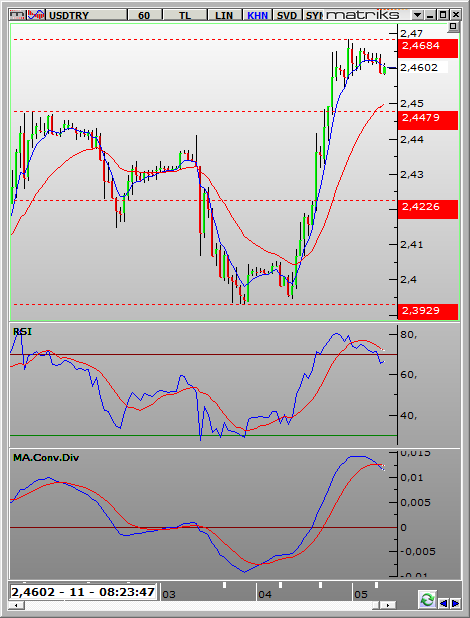Image resolution: width=470 pixels, height=618 pixels.
Task: Toggle the KHN button in the toolbar
Action: pyautogui.click(x=257, y=15)
